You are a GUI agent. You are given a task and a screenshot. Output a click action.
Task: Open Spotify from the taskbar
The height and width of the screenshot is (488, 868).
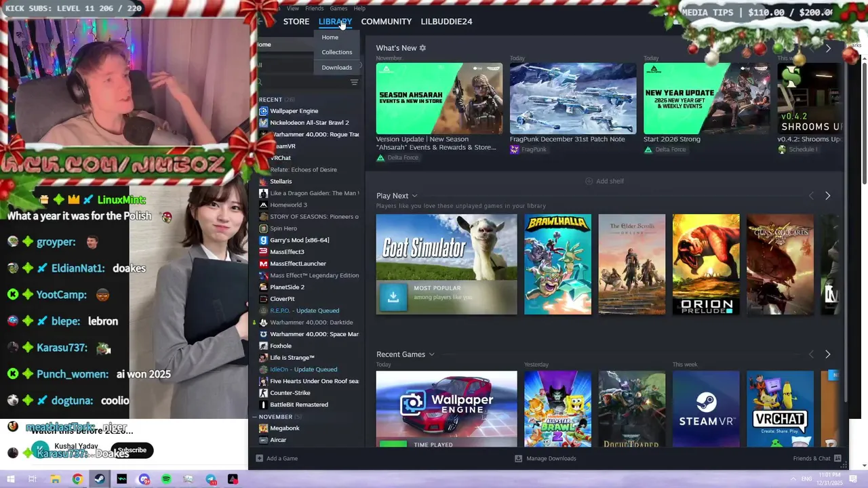pos(167,479)
